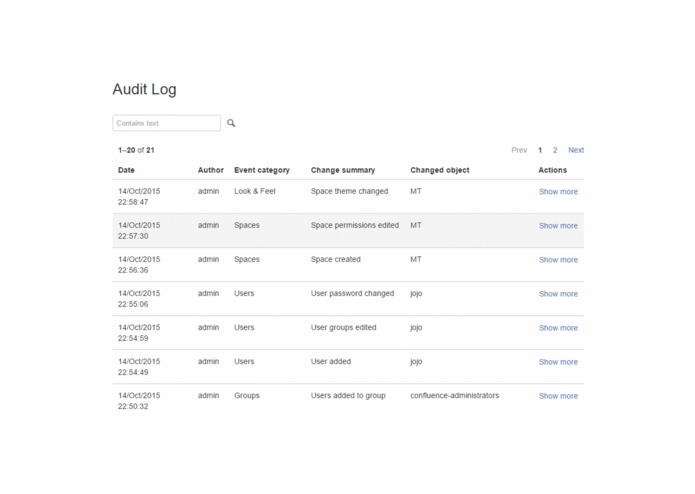The image size is (695, 494).
Task: Click the date cell with time 22:57:30
Action: (139, 231)
